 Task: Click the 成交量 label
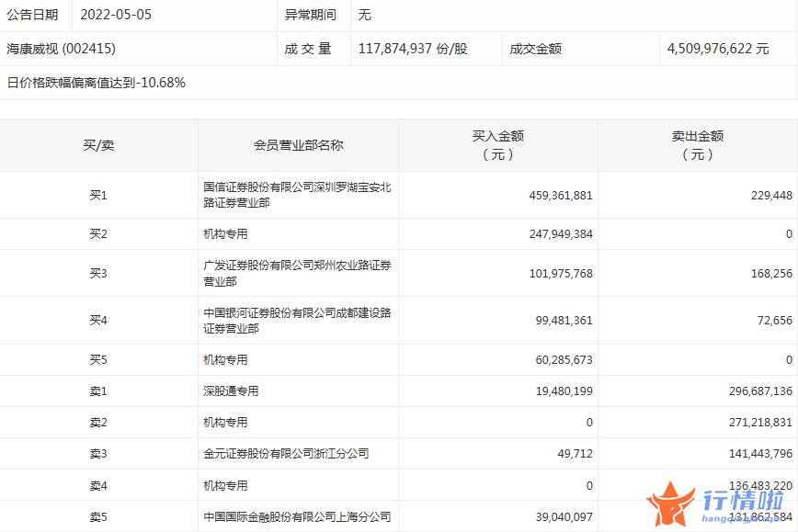pyautogui.click(x=308, y=49)
